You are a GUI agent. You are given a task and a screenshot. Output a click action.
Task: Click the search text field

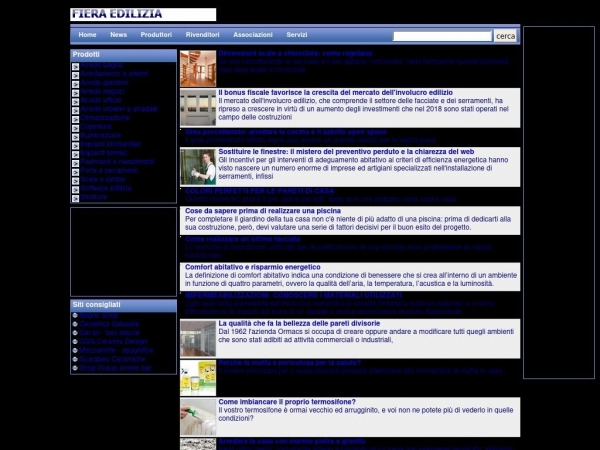pos(442,36)
